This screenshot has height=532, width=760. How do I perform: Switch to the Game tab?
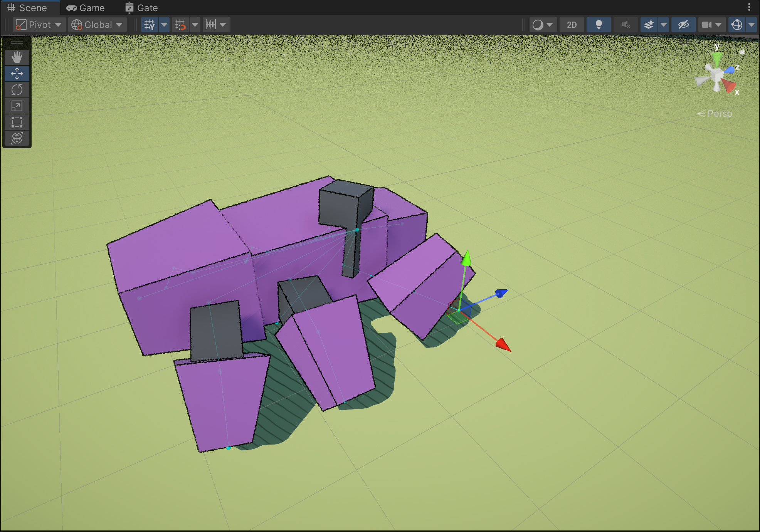(86, 8)
